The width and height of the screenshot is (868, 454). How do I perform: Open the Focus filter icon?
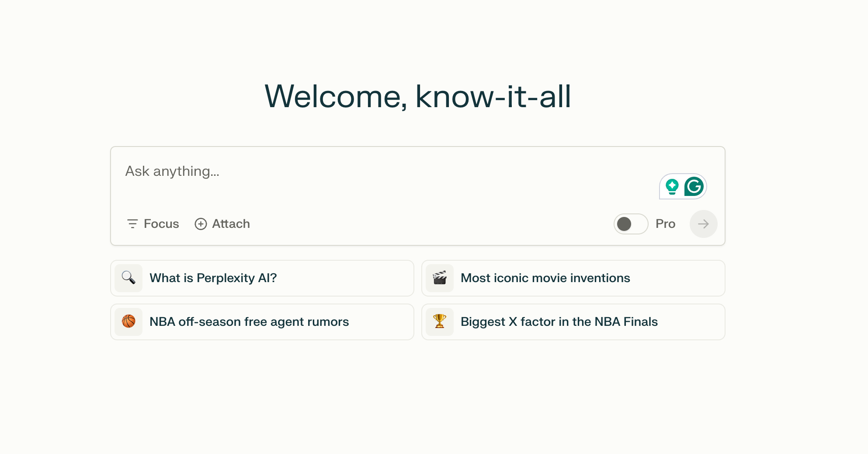click(132, 224)
